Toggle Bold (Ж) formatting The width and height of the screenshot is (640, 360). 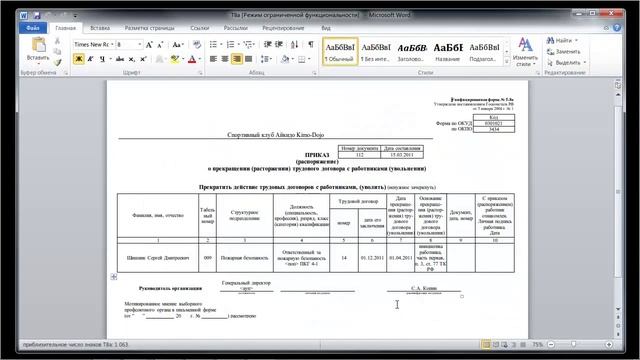pos(79,59)
